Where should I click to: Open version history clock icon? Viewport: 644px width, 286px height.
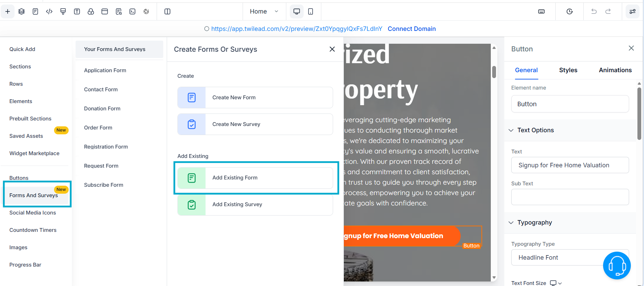coord(569,11)
